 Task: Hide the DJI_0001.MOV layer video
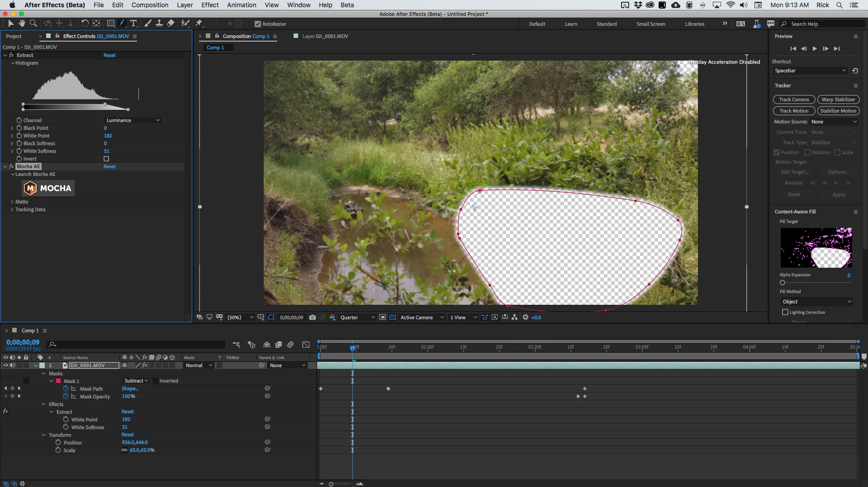click(x=5, y=365)
